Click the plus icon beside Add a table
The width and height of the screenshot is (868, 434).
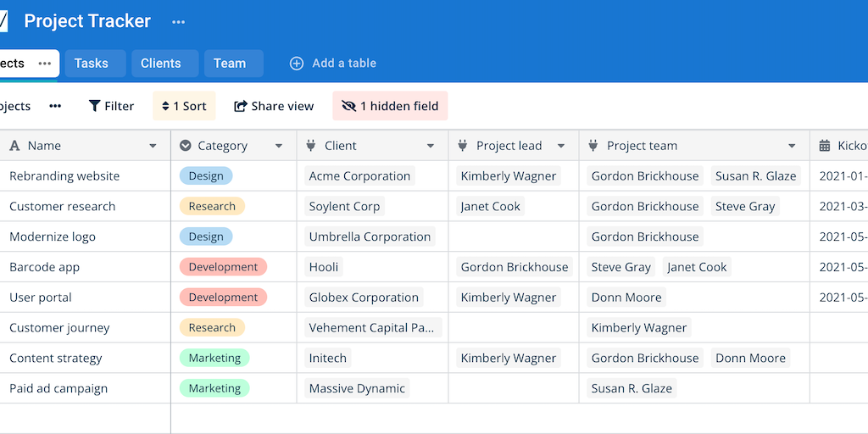click(297, 64)
